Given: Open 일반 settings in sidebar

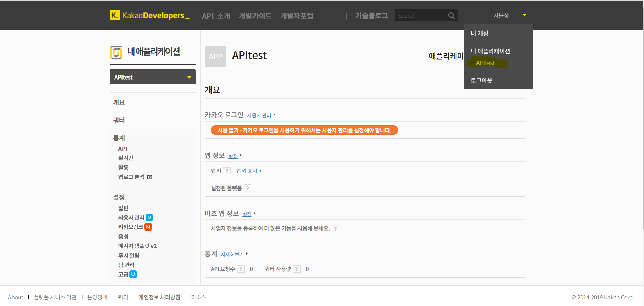Looking at the screenshot, I should pos(123,208).
